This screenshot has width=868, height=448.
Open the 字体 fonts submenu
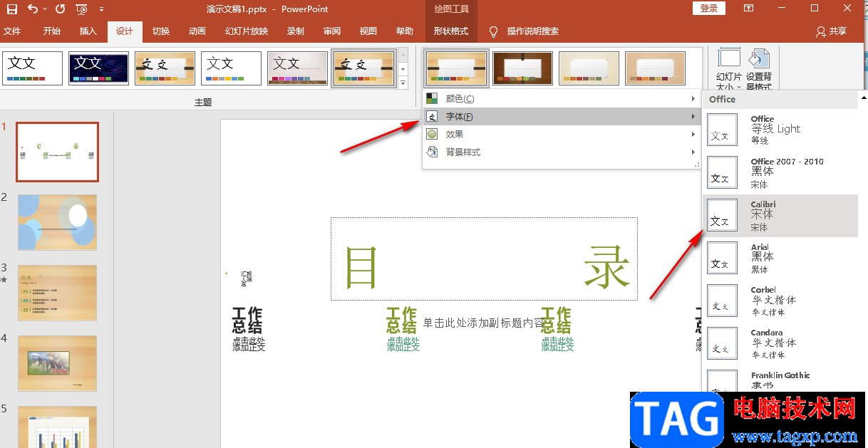561,117
